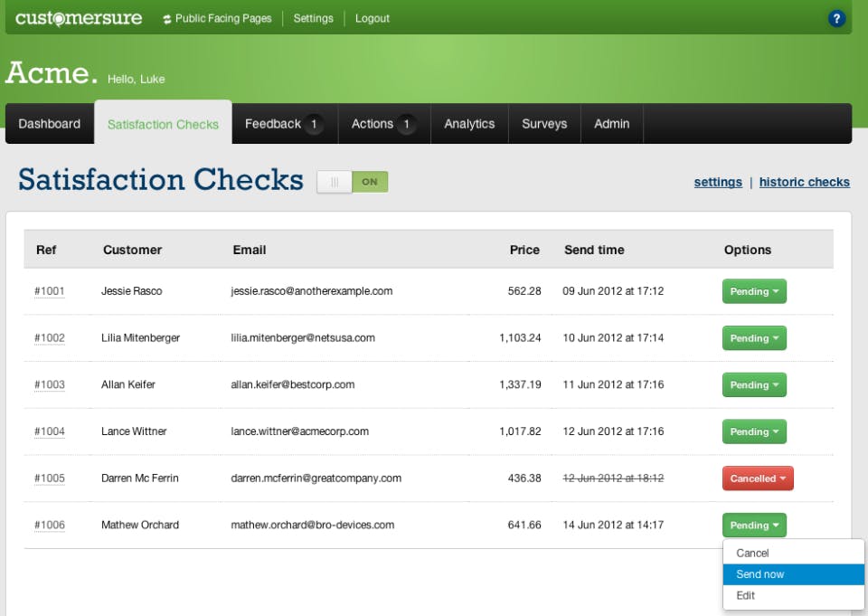The height and width of the screenshot is (616, 868).
Task: Open the Surveys tab
Action: [544, 124]
